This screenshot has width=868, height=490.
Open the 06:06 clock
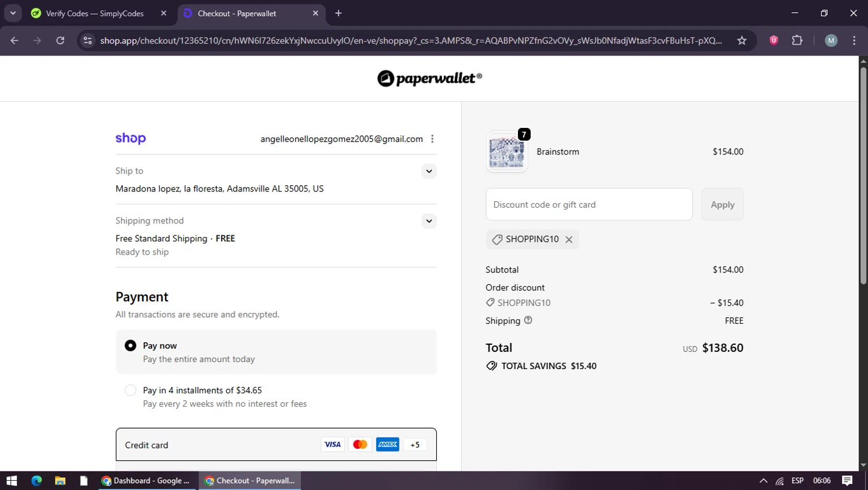click(x=822, y=481)
